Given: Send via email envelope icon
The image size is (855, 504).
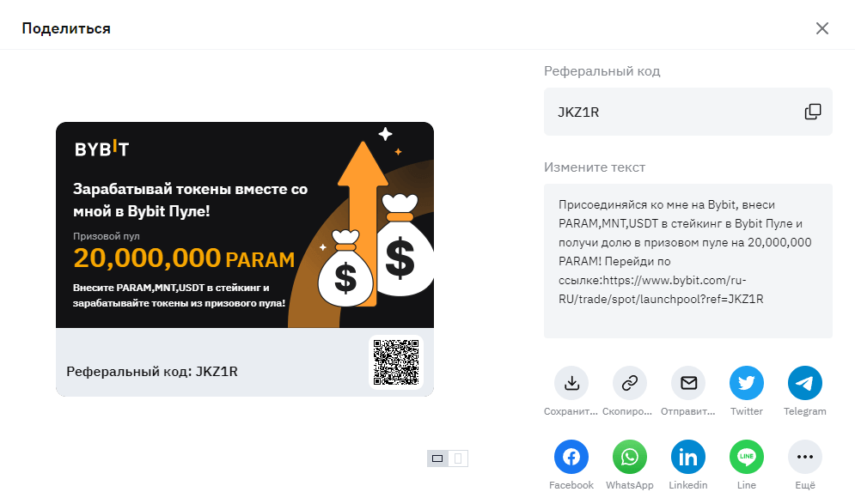Looking at the screenshot, I should pos(688,383).
